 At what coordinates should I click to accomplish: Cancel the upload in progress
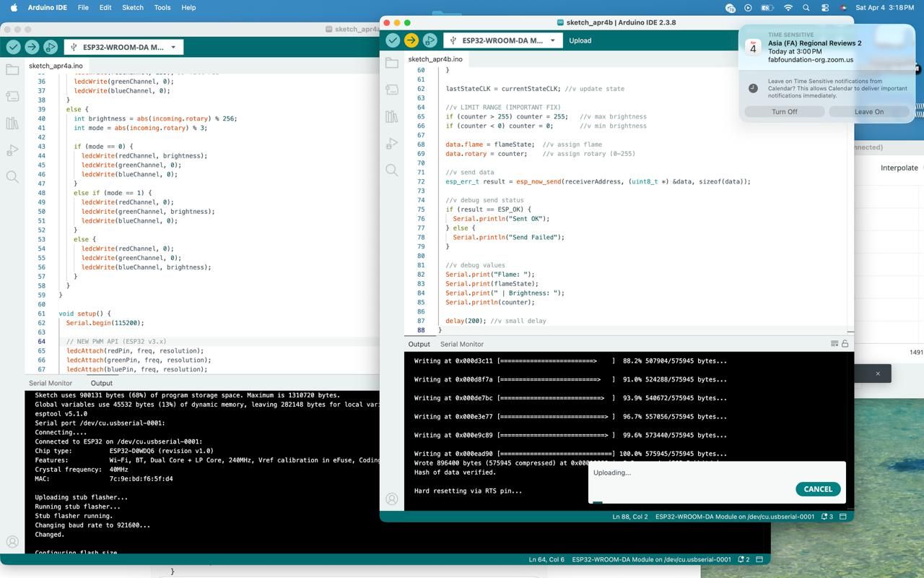click(x=817, y=489)
